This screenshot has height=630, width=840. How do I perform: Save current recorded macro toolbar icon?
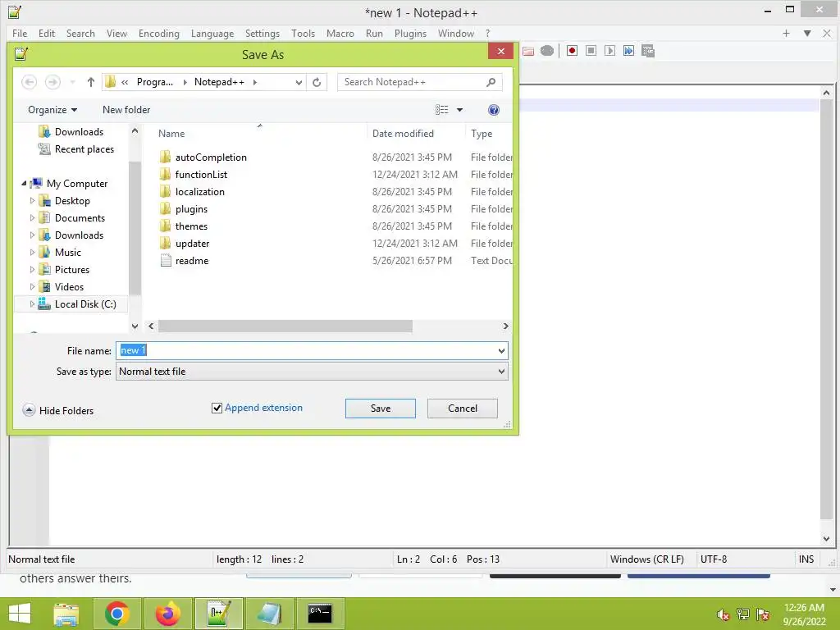pyautogui.click(x=648, y=50)
